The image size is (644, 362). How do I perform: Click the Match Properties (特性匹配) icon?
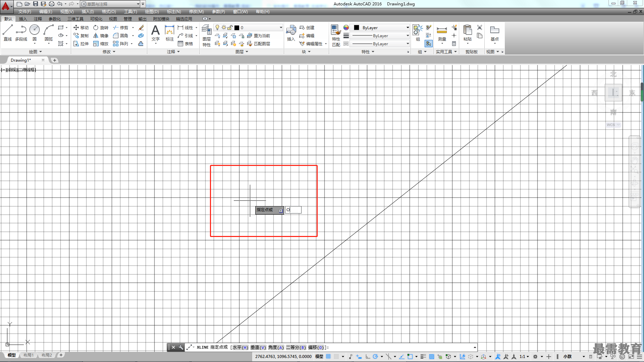coord(336,36)
